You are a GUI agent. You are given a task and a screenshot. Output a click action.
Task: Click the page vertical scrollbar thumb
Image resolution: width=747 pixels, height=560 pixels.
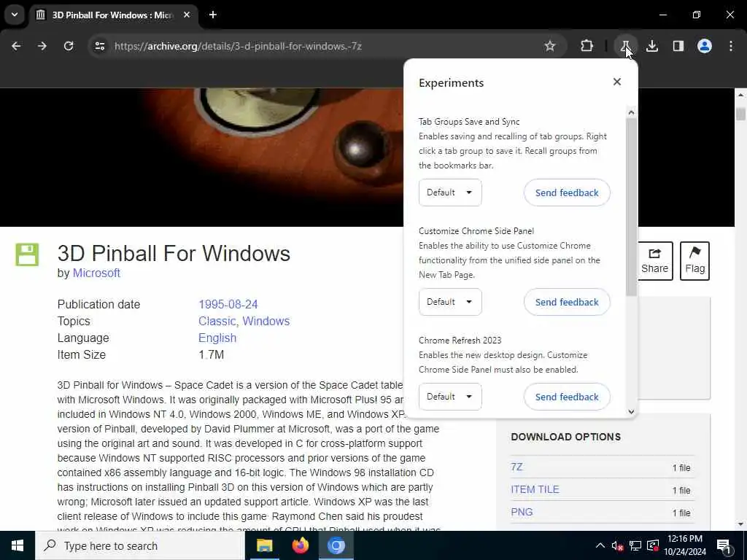point(740,114)
